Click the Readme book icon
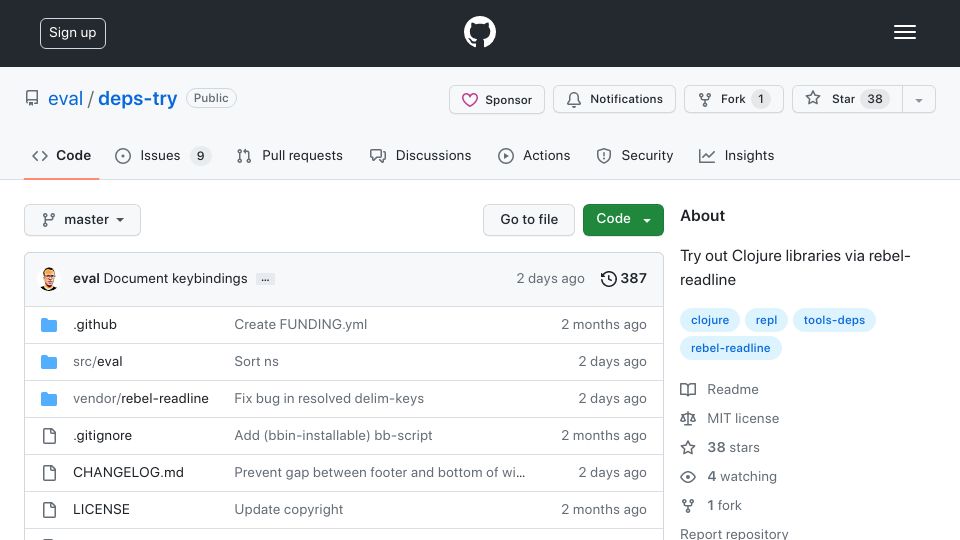 pos(688,389)
